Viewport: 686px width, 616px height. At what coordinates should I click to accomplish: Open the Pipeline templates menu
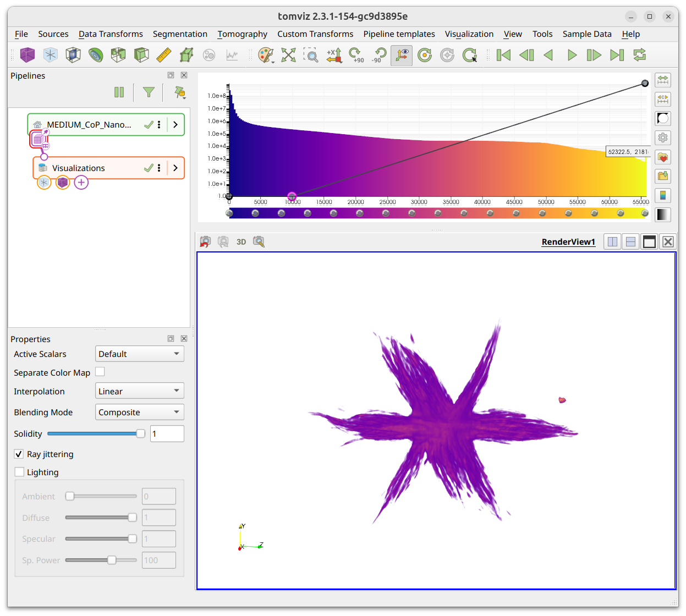pyautogui.click(x=399, y=34)
